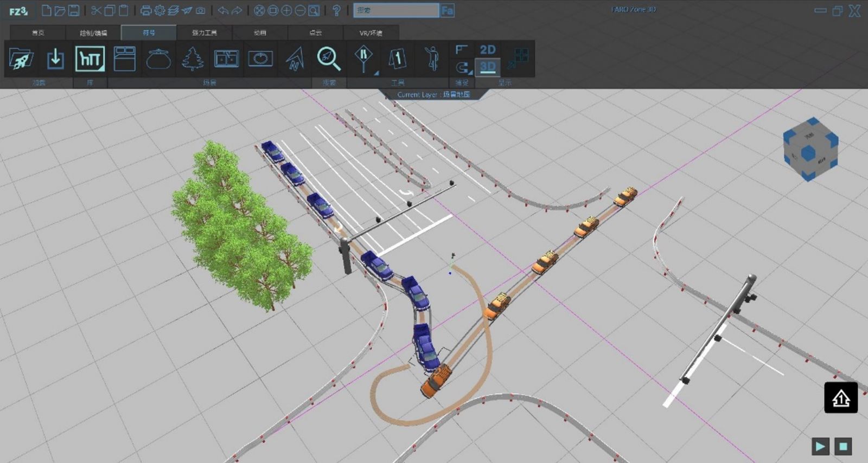The width and height of the screenshot is (868, 463).
Task: Print the scene with the printer icon
Action: (146, 10)
